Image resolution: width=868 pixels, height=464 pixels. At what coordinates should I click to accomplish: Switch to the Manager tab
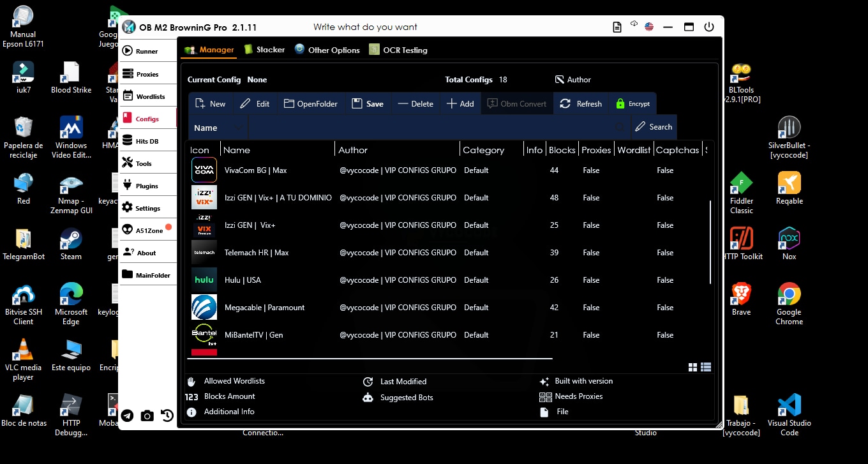coord(209,50)
